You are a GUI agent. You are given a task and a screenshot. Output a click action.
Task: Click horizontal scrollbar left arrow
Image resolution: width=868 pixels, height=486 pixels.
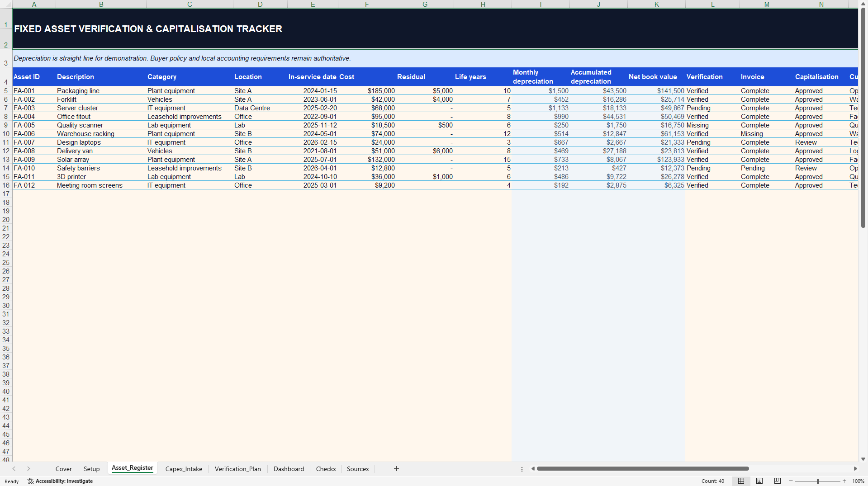coord(533,469)
